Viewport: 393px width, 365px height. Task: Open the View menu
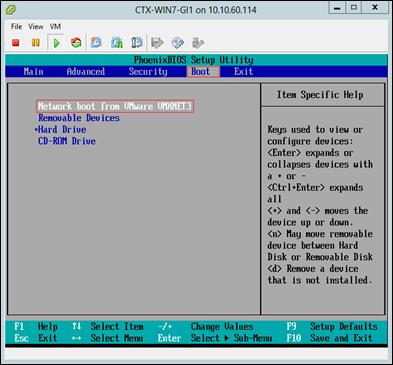coord(36,26)
